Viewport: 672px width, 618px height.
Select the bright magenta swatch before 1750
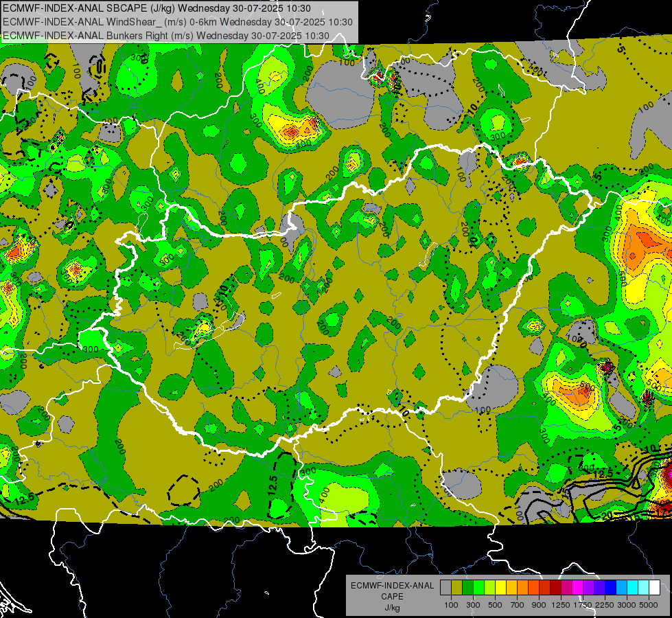point(578,588)
